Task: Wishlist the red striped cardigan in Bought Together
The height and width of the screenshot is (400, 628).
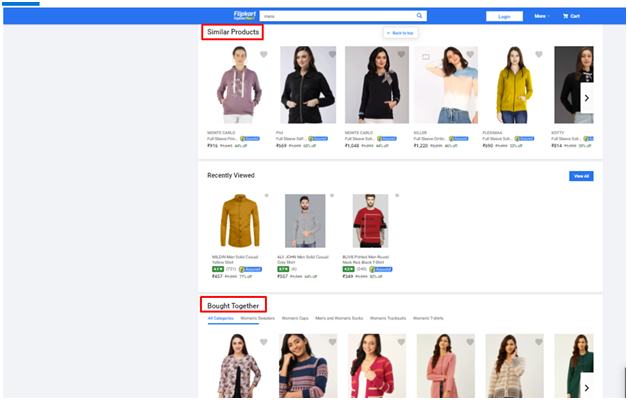Action: click(x=401, y=342)
